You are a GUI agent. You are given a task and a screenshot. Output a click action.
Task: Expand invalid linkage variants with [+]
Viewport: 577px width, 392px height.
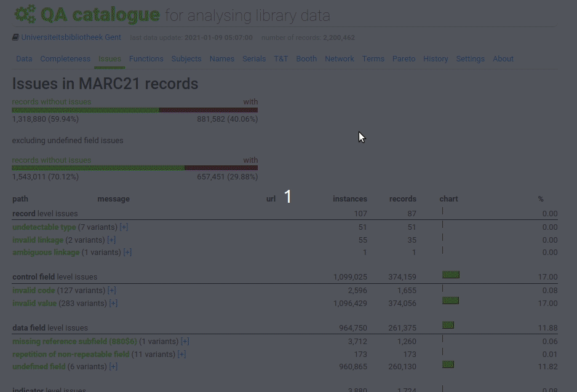(111, 240)
